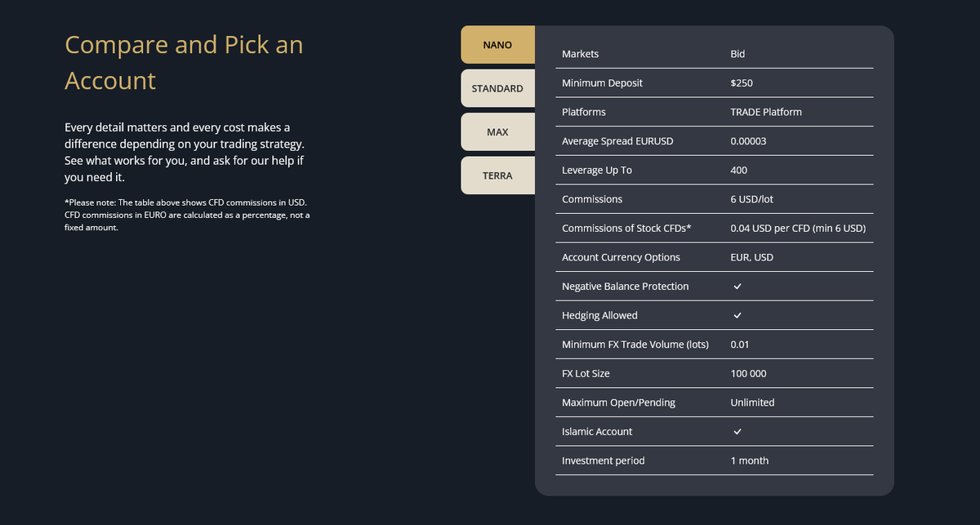Switch to the STANDARD account tab
The width and height of the screenshot is (980, 525).
pyautogui.click(x=497, y=88)
